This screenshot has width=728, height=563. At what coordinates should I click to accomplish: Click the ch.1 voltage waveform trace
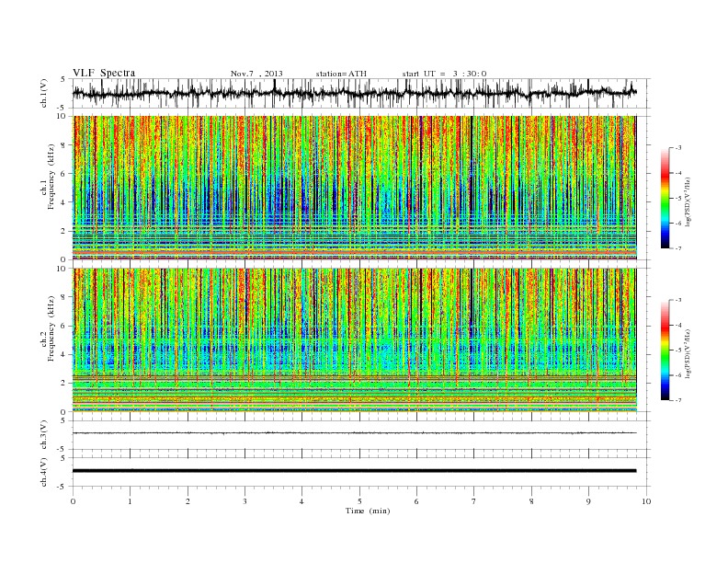click(x=354, y=93)
